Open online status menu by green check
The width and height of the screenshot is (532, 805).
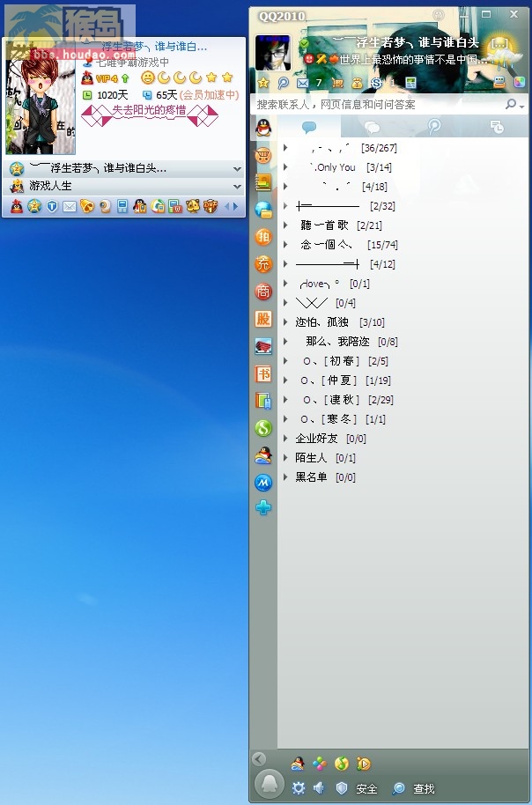[305, 42]
